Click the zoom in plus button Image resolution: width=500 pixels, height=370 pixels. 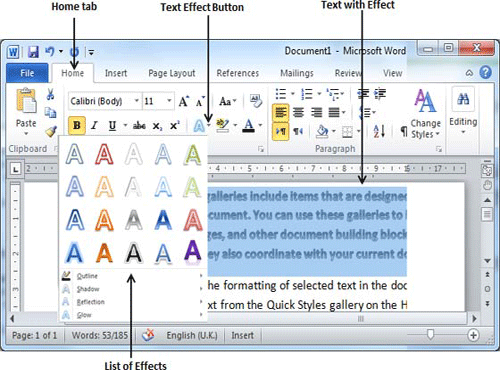point(473,335)
